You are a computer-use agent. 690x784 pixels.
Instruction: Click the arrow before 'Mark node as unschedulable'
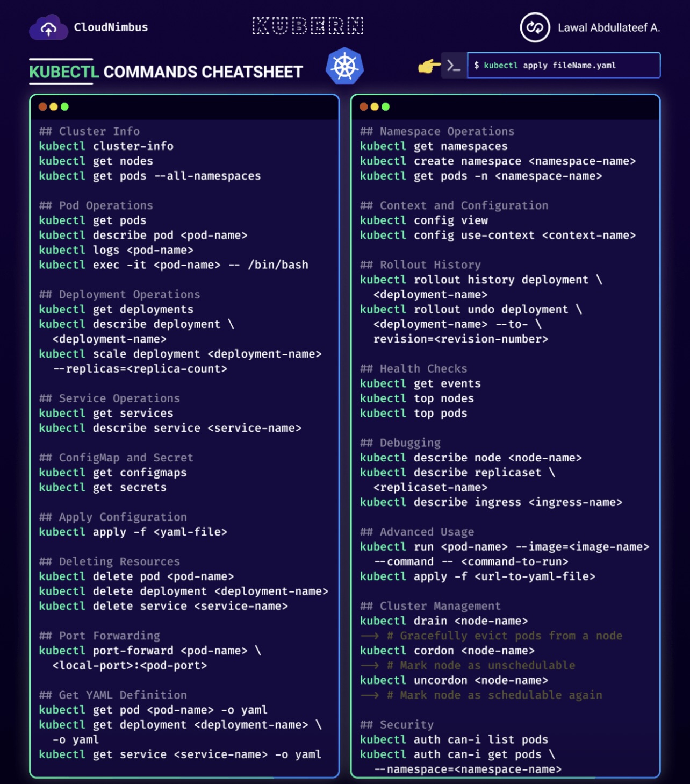click(370, 665)
